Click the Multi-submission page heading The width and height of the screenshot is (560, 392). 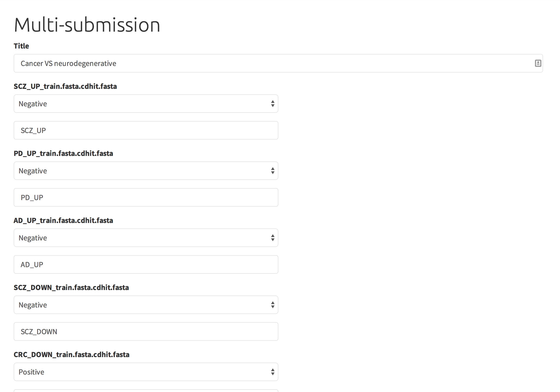(87, 25)
